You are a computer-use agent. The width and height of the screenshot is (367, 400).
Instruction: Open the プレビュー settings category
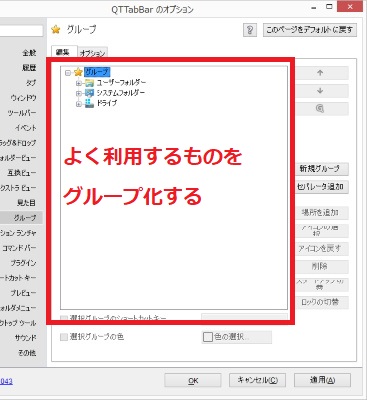23,293
